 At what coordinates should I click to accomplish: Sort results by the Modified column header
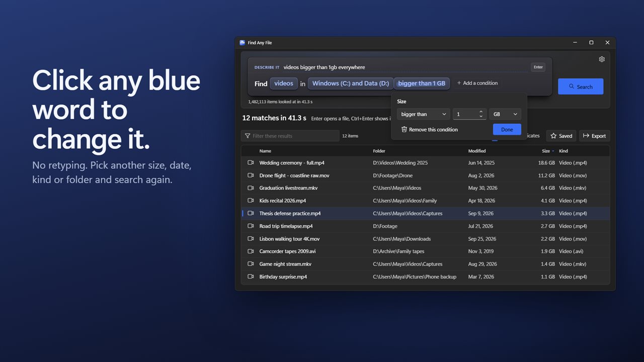pos(477,151)
